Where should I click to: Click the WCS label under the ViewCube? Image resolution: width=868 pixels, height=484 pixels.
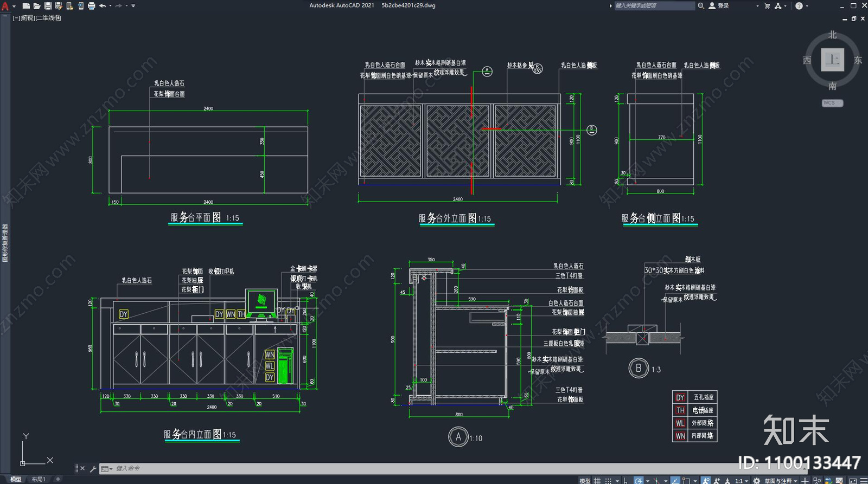point(832,103)
